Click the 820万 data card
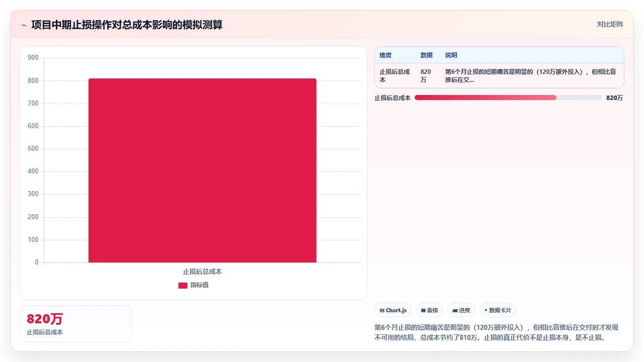Screen dimensions: 644x362 [76, 324]
